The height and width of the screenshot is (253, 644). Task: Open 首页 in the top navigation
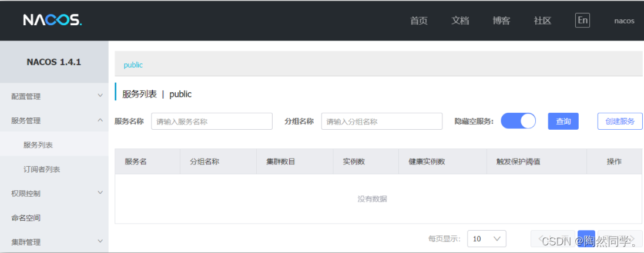(419, 21)
